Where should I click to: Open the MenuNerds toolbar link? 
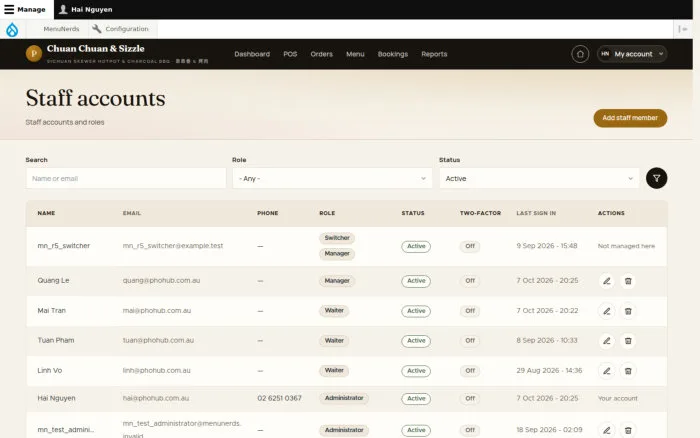pyautogui.click(x=61, y=29)
